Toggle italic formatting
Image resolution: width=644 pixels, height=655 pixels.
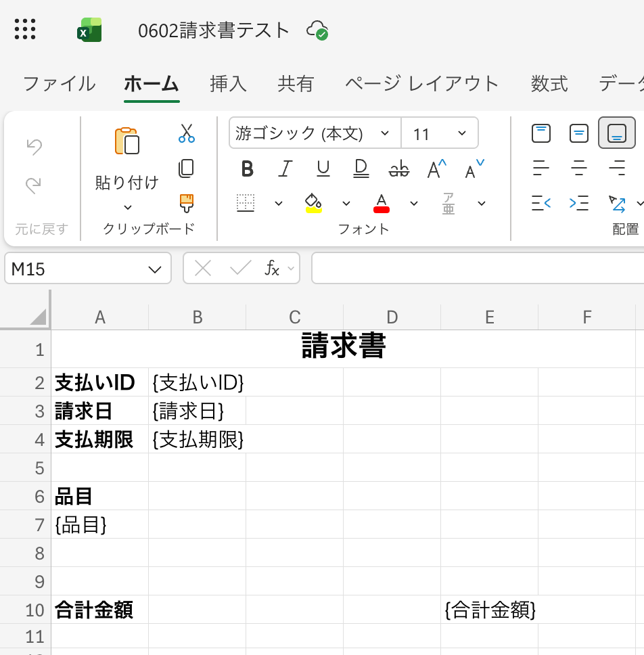click(x=285, y=168)
